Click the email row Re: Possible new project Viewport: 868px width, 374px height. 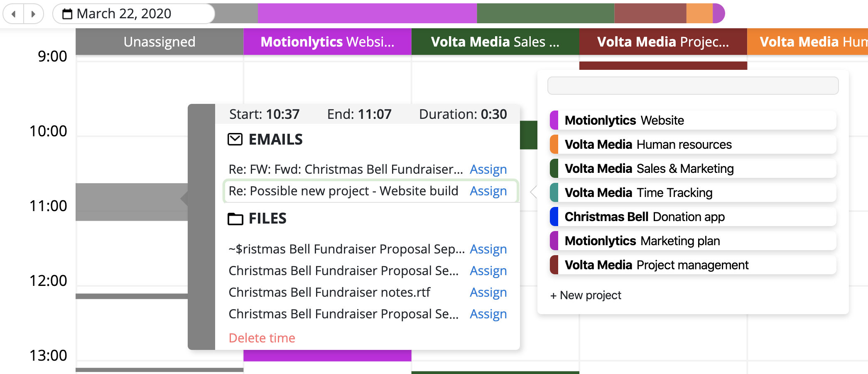pyautogui.click(x=370, y=191)
